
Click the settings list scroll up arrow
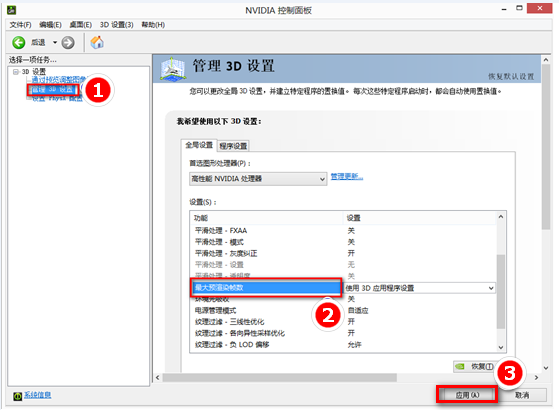point(501,216)
